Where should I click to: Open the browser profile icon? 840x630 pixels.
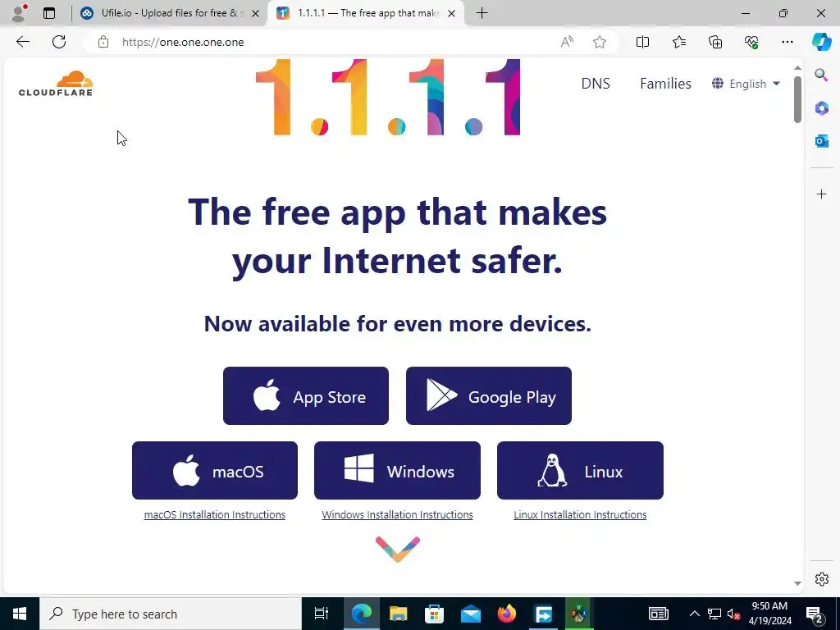click(19, 13)
